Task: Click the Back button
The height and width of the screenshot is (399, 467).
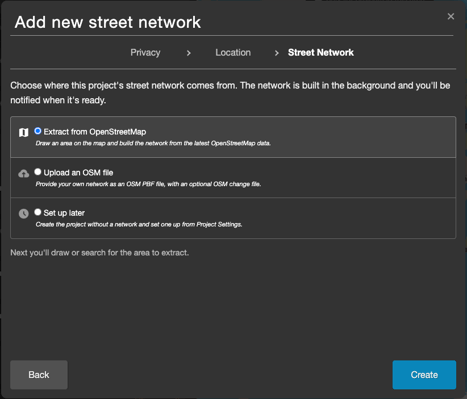Action: (x=39, y=375)
